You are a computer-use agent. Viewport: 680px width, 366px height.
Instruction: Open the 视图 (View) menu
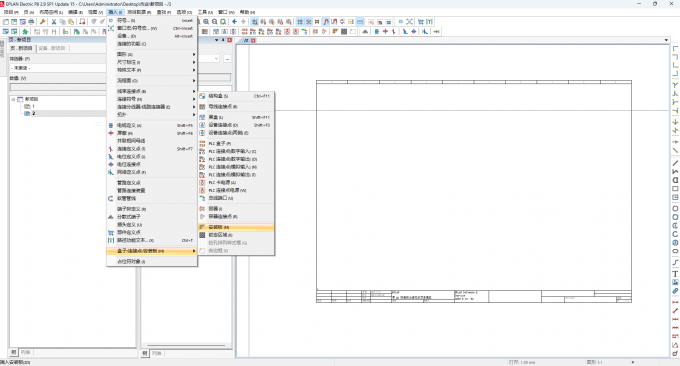click(x=95, y=12)
